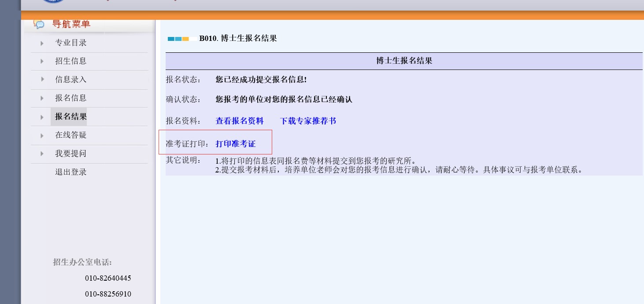The image size is (644, 304).
Task: Click the arrow icon next to 在线答疑
Action: pyautogui.click(x=42, y=136)
